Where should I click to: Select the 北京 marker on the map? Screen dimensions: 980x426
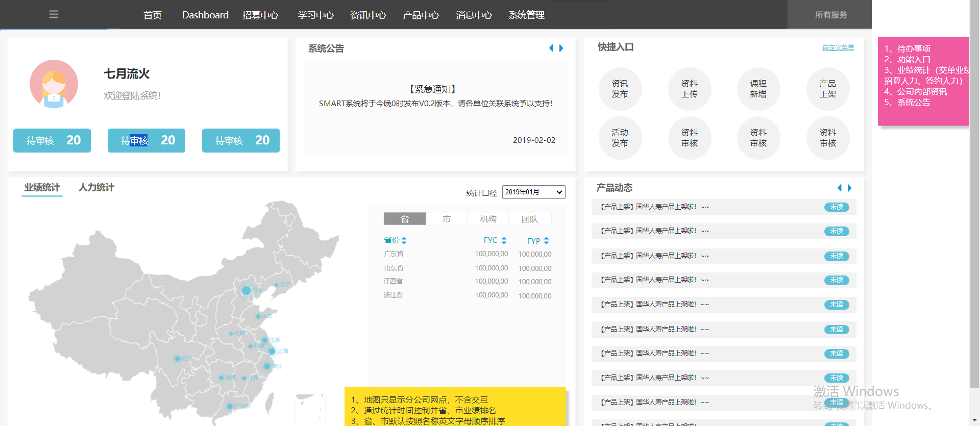[x=246, y=290]
